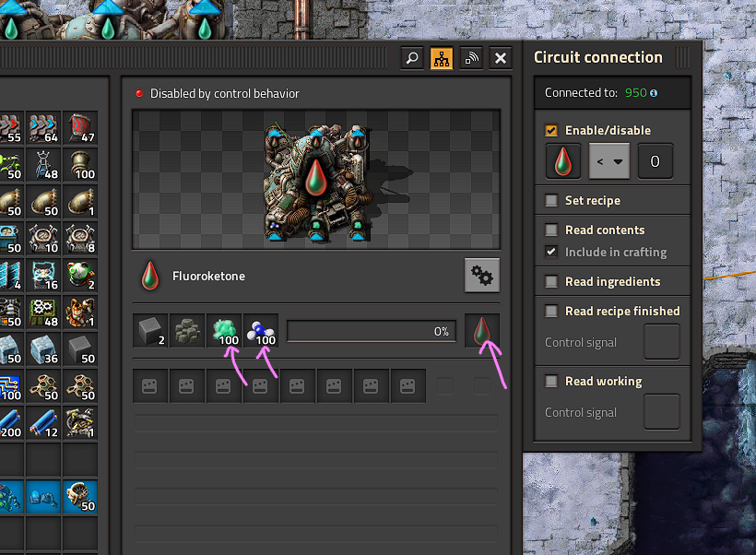Pick the blue rolls stack of 12
The width and height of the screenshot is (756, 555).
click(44, 423)
